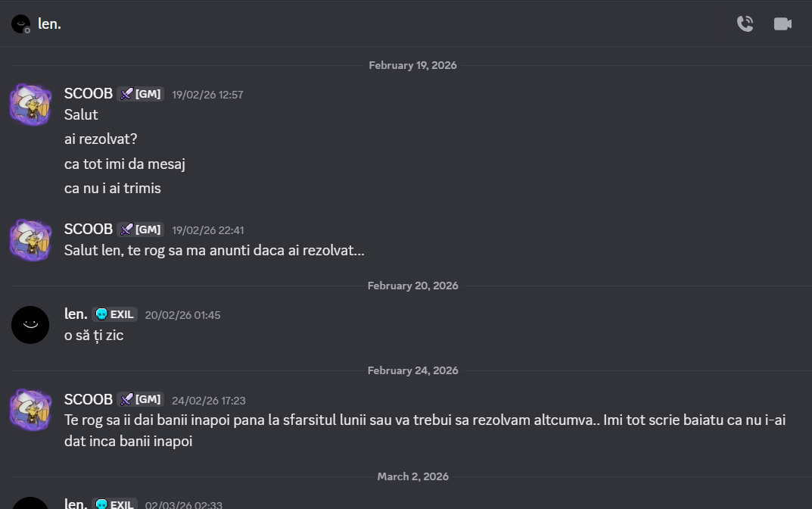The width and height of the screenshot is (812, 509).
Task: Click the EXIL tag on len.'s 20/02 message
Action: pyautogui.click(x=114, y=314)
